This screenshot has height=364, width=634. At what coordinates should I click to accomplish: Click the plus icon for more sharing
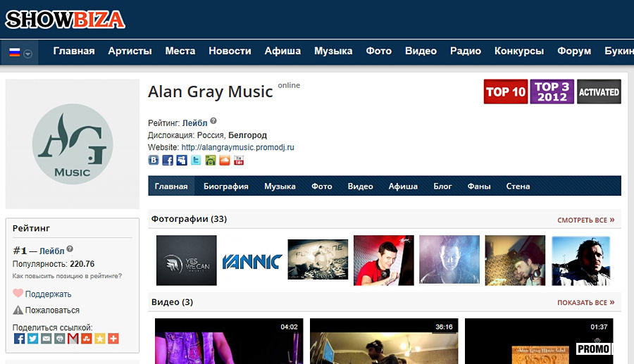pyautogui.click(x=113, y=339)
